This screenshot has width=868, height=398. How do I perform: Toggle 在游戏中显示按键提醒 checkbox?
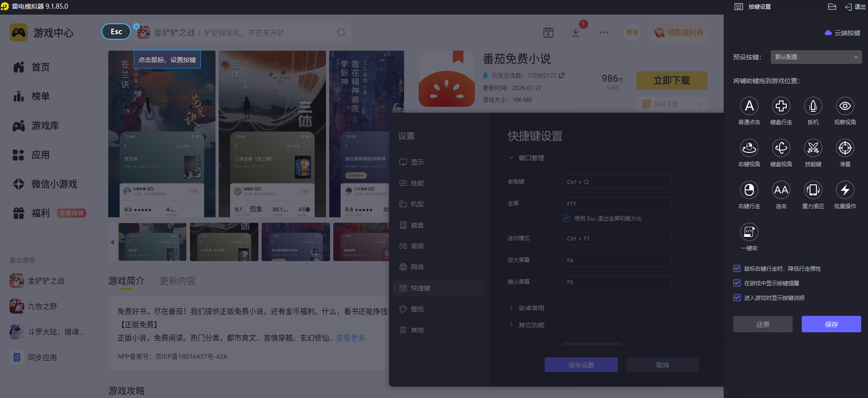[x=737, y=283]
